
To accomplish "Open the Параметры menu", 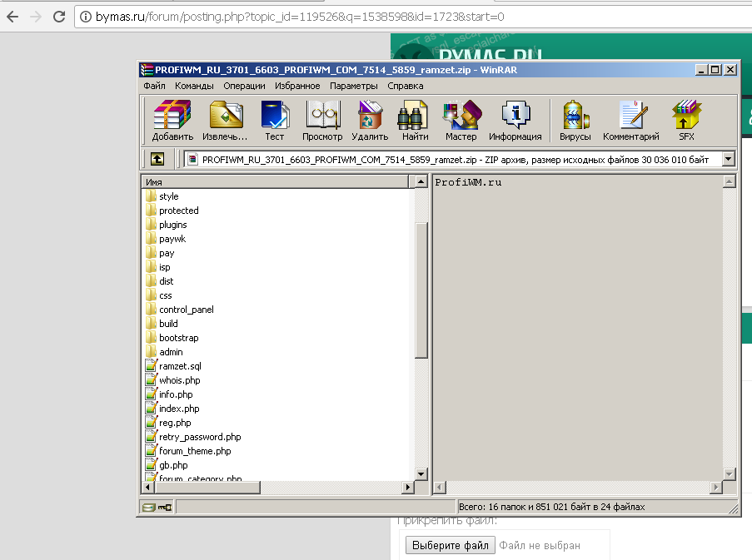I will (353, 86).
